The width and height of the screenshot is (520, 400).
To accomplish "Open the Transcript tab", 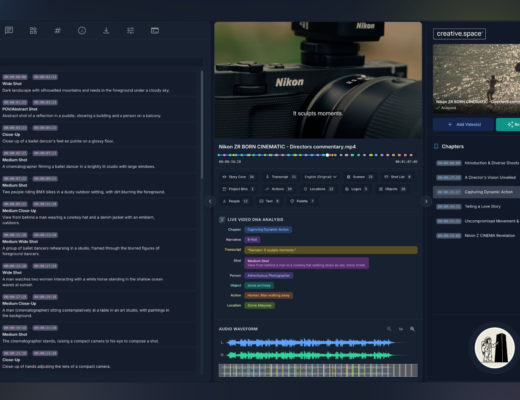I will coord(281,177).
